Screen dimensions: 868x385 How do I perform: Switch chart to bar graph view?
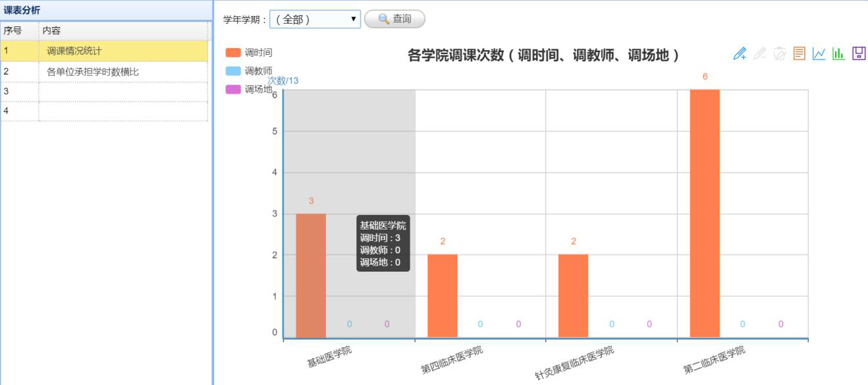click(x=838, y=54)
